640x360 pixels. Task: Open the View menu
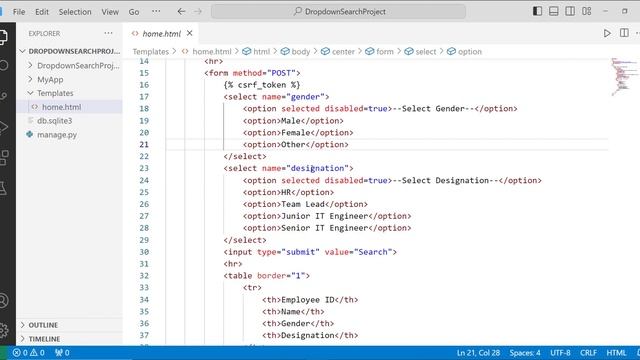coord(110,12)
